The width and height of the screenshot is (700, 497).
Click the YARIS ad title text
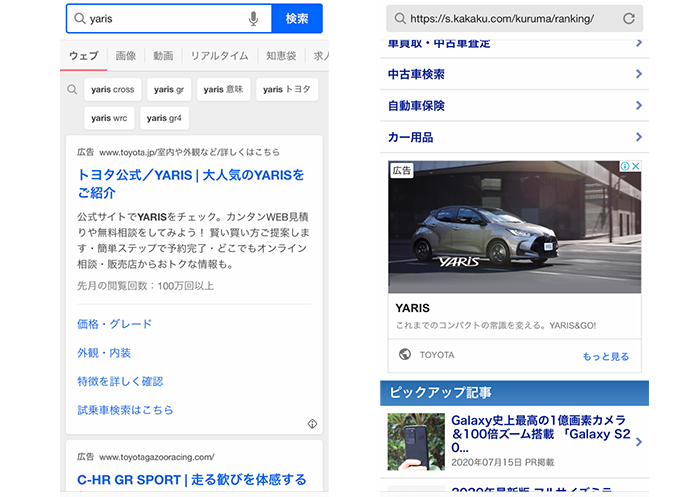[x=412, y=308]
